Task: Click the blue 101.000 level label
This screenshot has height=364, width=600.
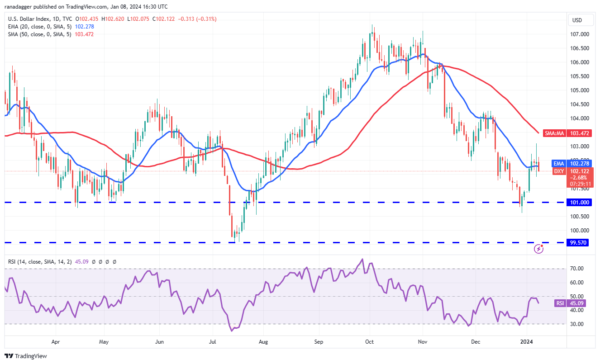Action: (579, 202)
